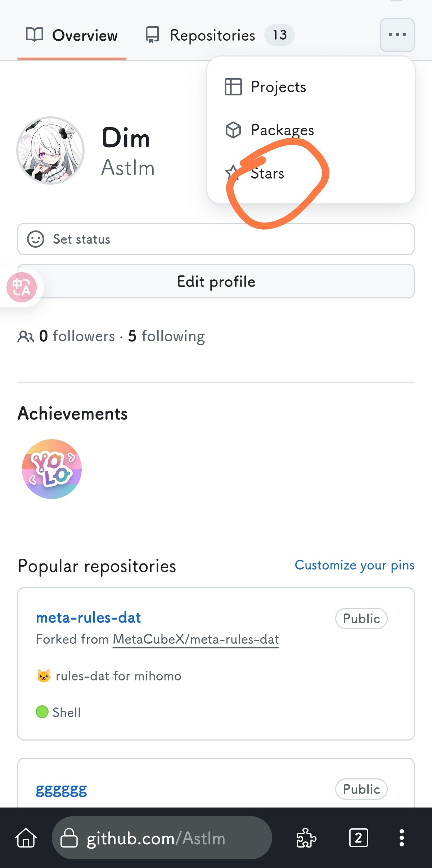Open the 5 following link

tap(167, 336)
